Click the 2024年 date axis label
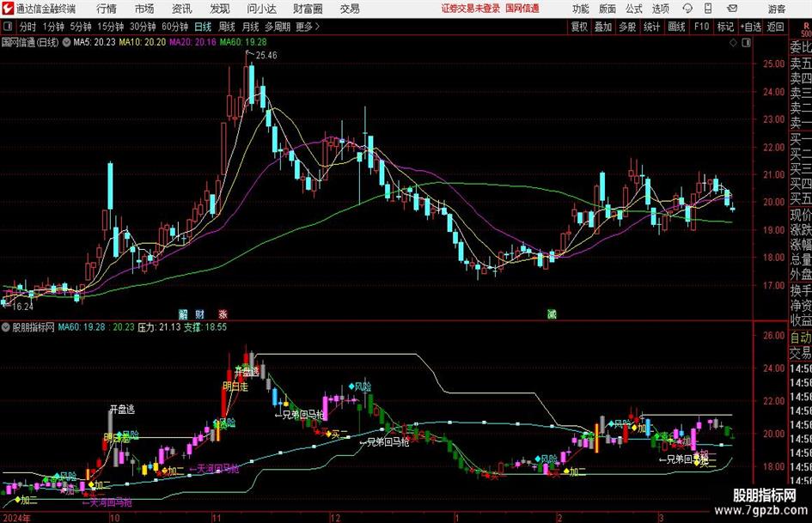Viewport: 812px width, 523px height. click(16, 518)
